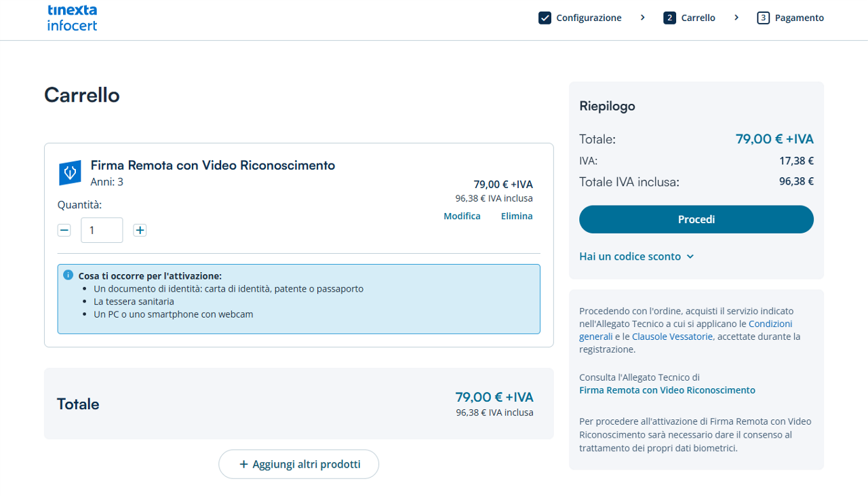The image size is (868, 496).
Task: Decrease quantity with the minus button
Action: click(x=64, y=230)
